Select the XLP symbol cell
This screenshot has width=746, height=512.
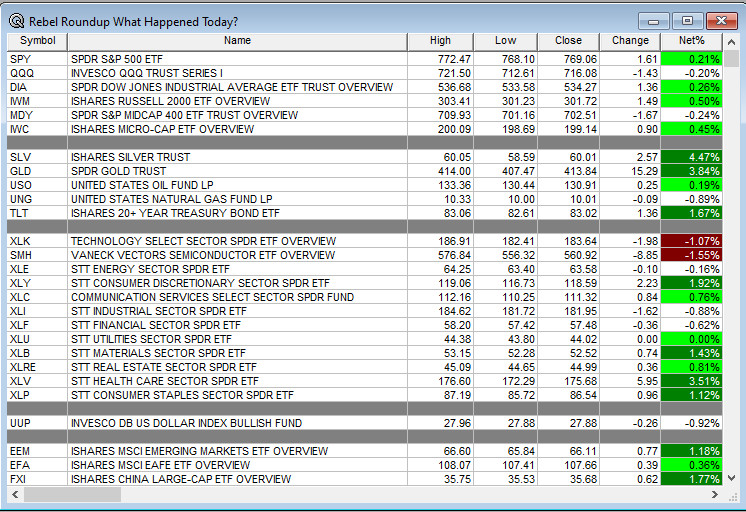38,395
